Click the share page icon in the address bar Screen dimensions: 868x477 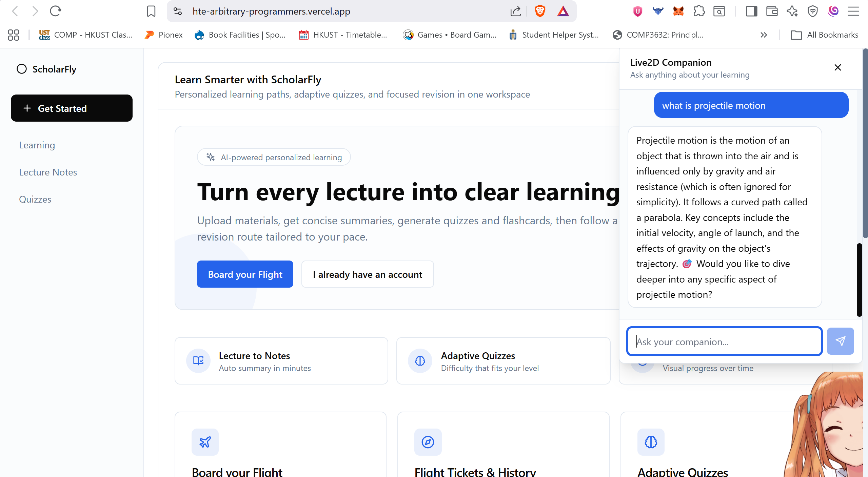pos(515,11)
